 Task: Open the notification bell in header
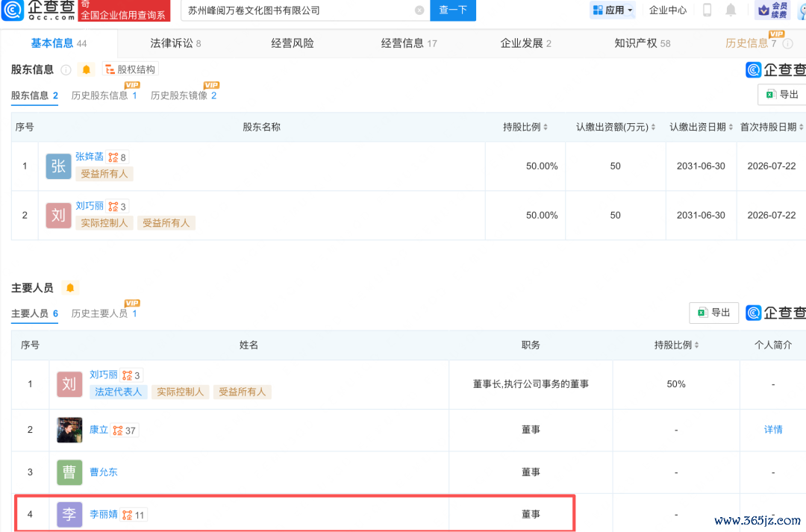(x=731, y=10)
